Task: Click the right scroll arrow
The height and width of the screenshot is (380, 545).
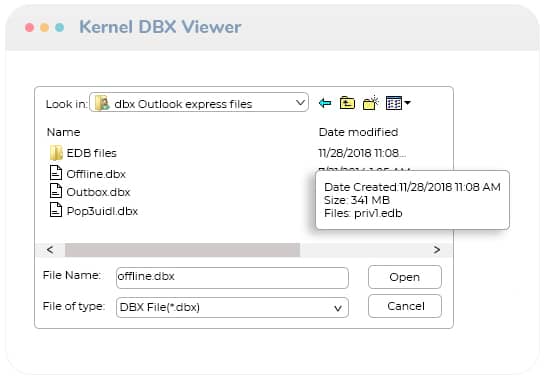Action: coord(437,250)
